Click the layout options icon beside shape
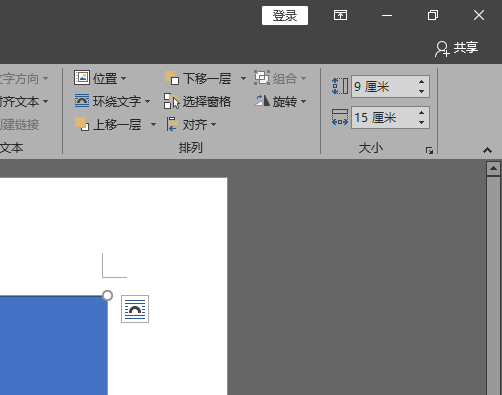 [x=135, y=309]
